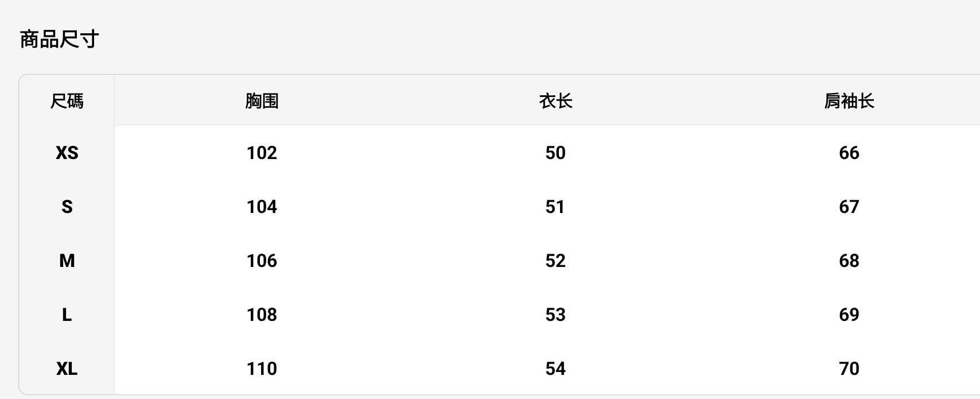The height and width of the screenshot is (399, 980).
Task: Select the XS size row label
Action: tap(67, 153)
